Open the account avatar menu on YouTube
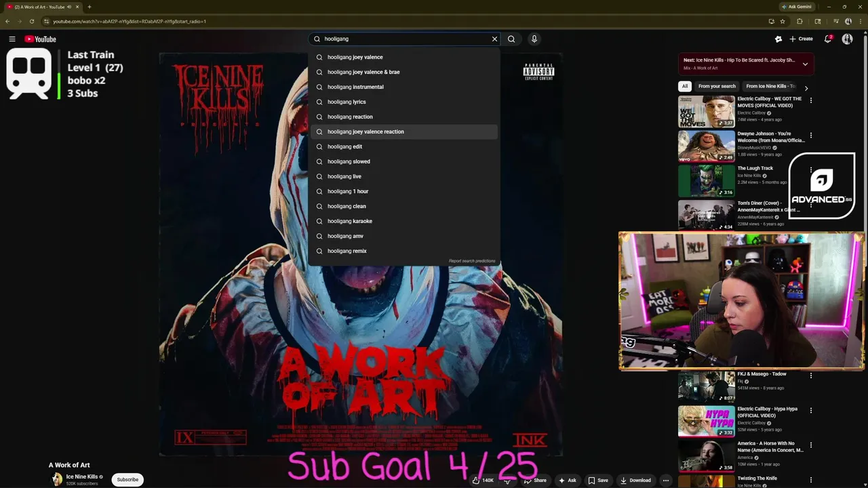Screen dimensions: 868x488 click(847, 39)
